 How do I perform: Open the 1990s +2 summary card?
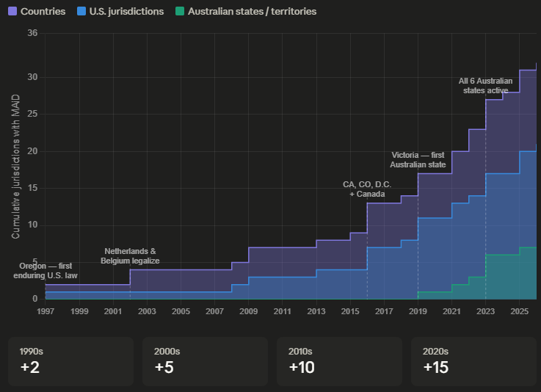70,361
